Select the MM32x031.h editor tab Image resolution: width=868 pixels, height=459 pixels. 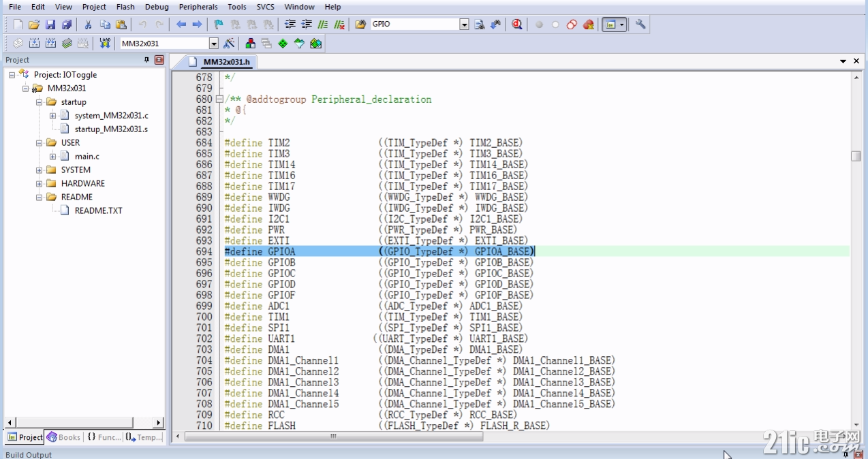click(221, 62)
